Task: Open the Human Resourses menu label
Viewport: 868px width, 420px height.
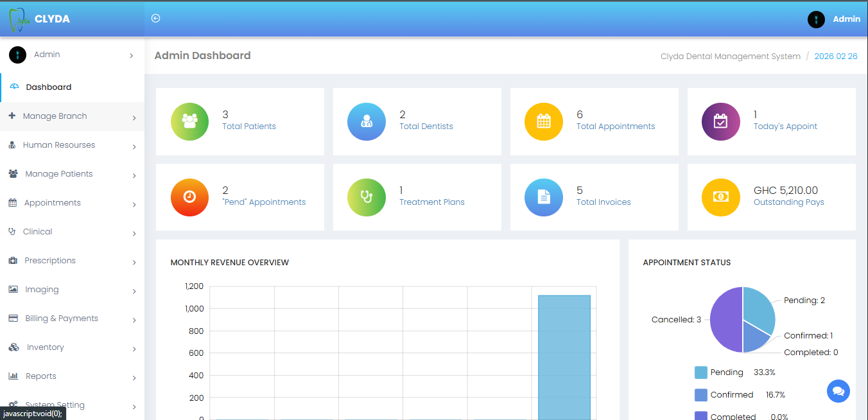Action: (x=59, y=145)
